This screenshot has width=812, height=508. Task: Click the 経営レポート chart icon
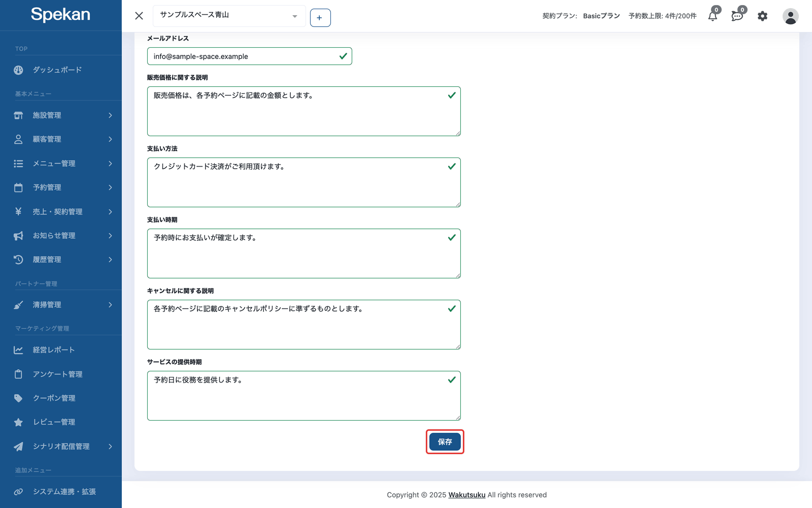(18, 350)
